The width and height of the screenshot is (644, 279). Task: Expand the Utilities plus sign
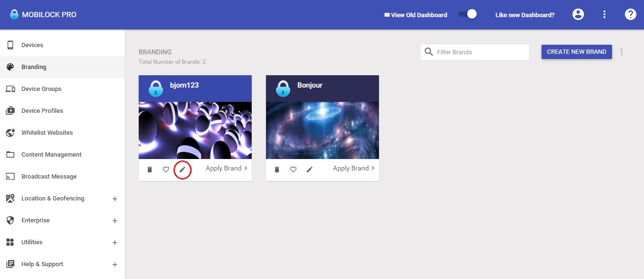(x=114, y=243)
